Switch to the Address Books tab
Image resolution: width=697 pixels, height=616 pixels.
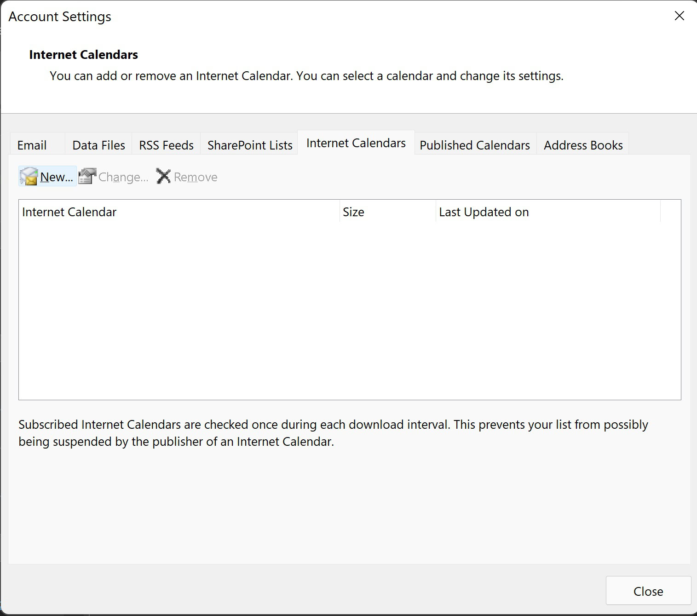pyautogui.click(x=583, y=145)
